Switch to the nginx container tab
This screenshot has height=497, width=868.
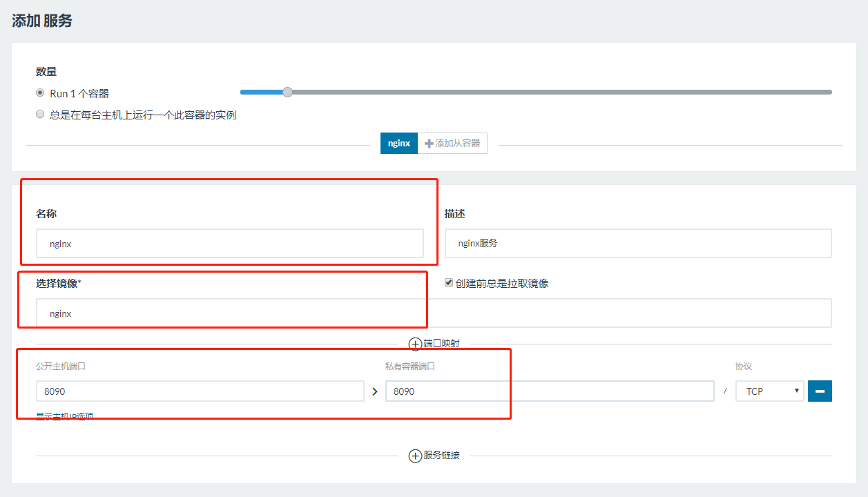pos(399,144)
